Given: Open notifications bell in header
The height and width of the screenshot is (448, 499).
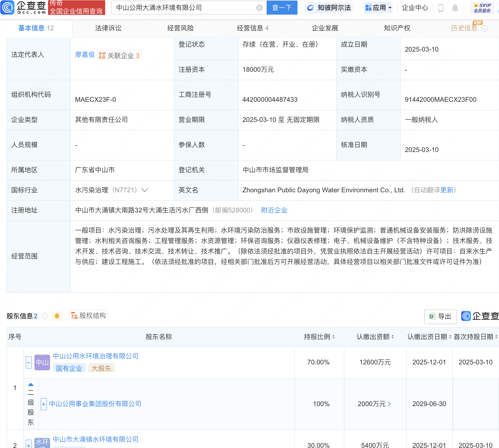Looking at the screenshot, I should click(x=455, y=8).
